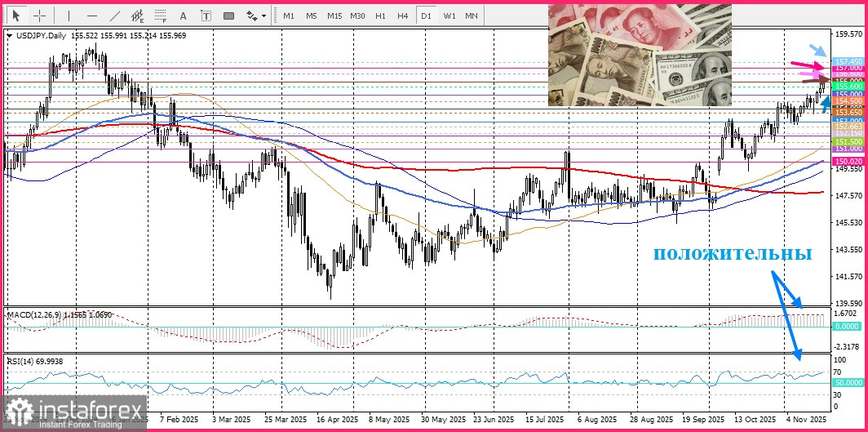Click the USDJPY,Daily chart label text
Viewport: 868px width, 432px height.
(40, 35)
